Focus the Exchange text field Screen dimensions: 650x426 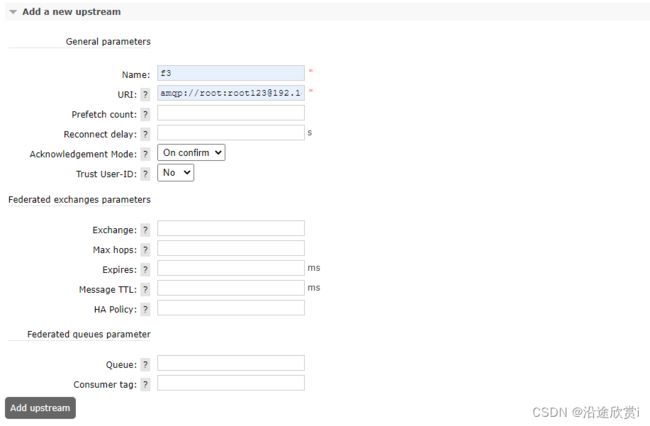click(231, 228)
